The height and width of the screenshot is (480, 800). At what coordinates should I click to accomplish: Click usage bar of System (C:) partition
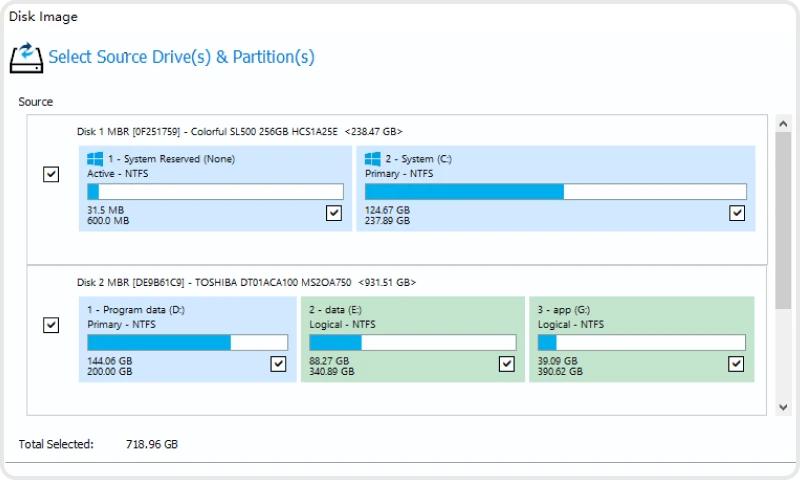(x=556, y=192)
